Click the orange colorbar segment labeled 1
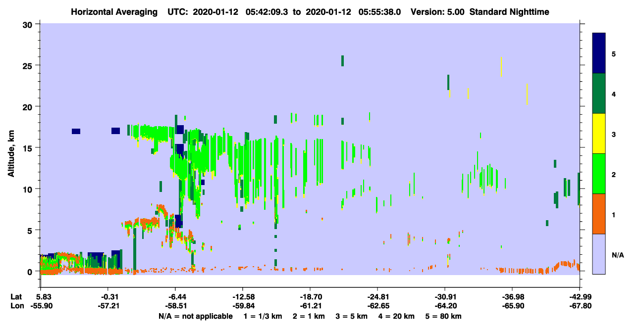The width and height of the screenshot is (644, 330). [x=599, y=214]
